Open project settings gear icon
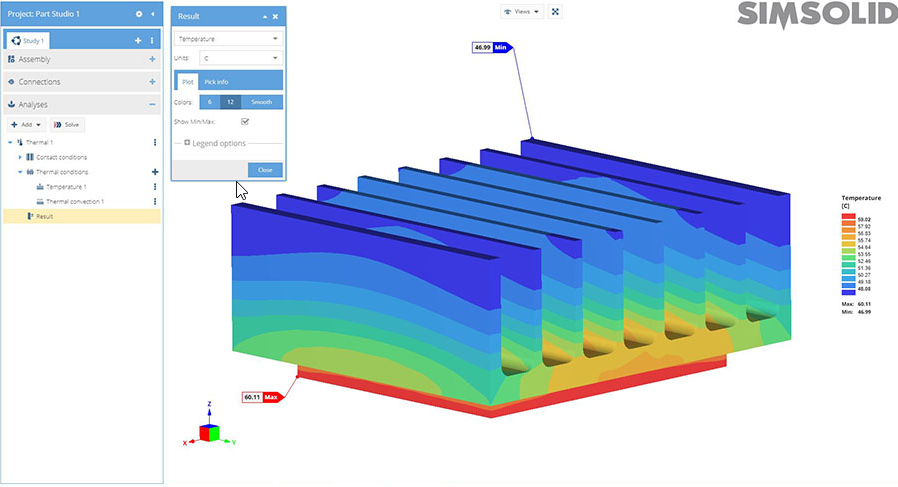 pos(139,14)
